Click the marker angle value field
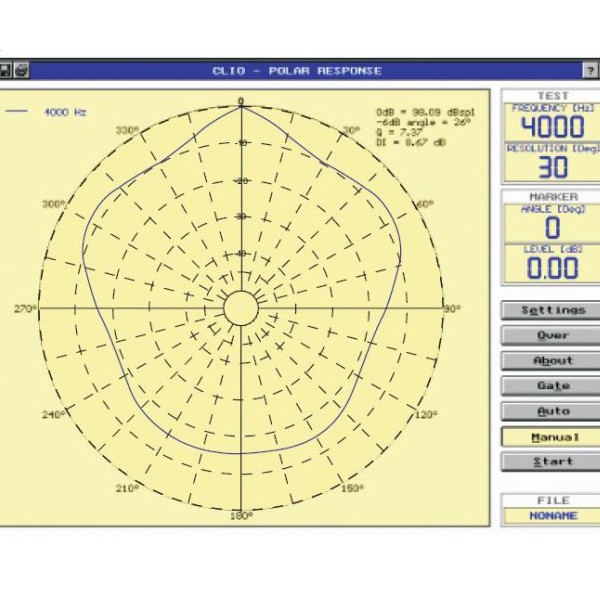600x600 pixels. point(552,227)
